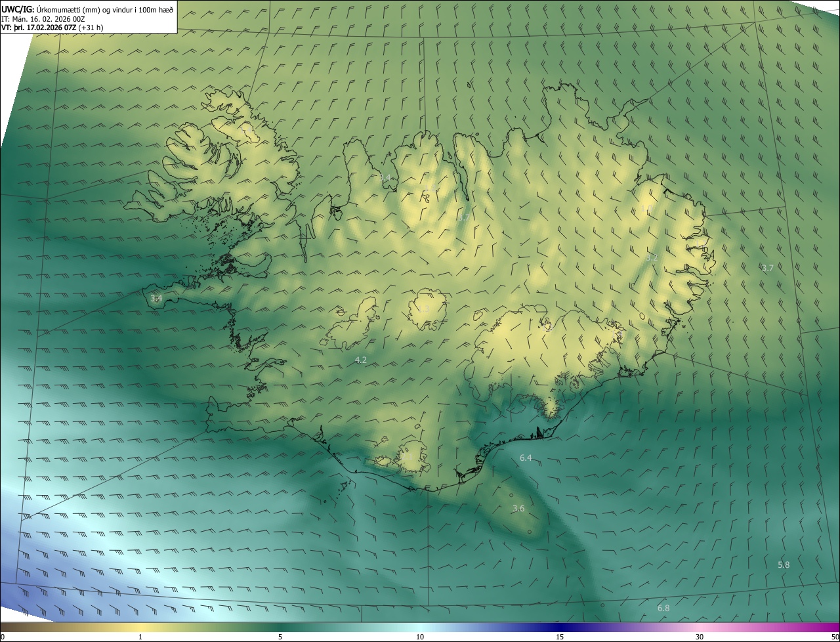Click the color scale tick label '50'
The height and width of the screenshot is (642, 840).
coord(835,637)
